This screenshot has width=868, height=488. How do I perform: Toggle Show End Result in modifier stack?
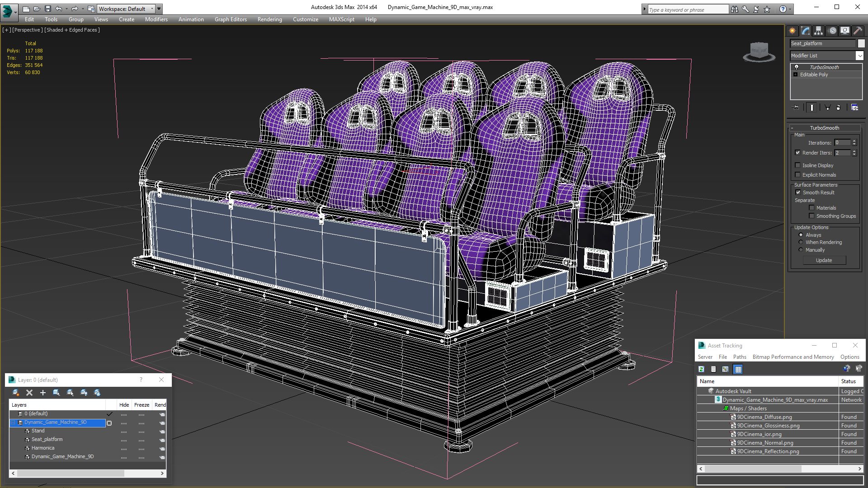pyautogui.click(x=812, y=108)
